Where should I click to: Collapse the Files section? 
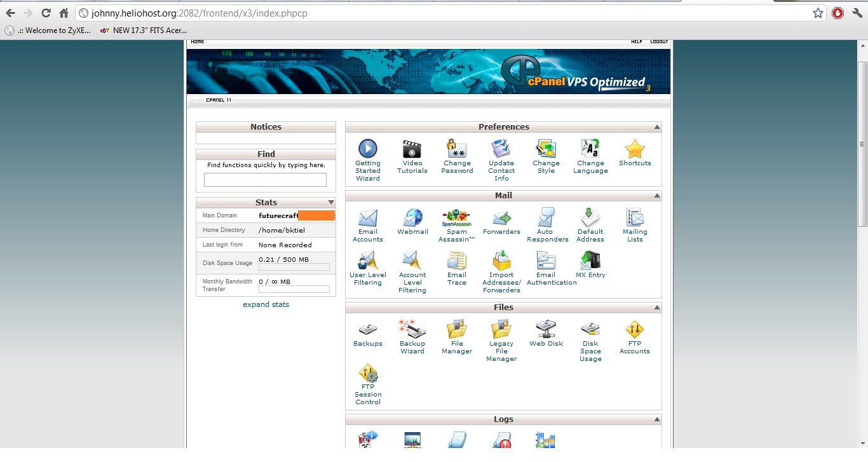click(x=657, y=308)
